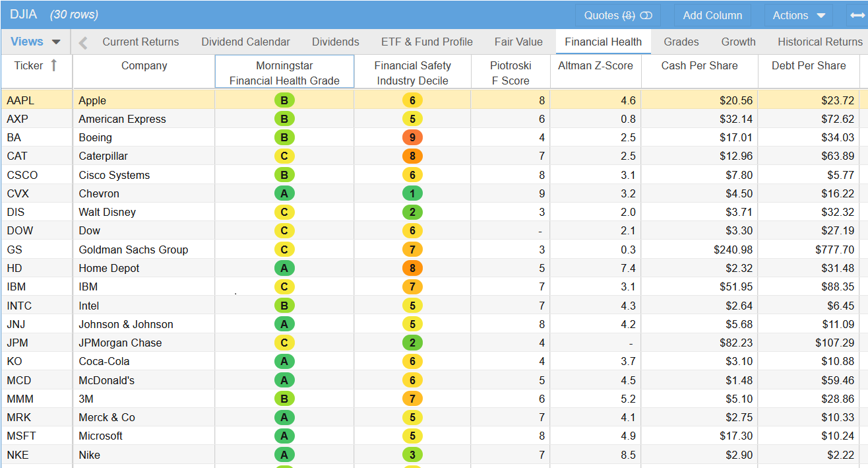The width and height of the screenshot is (868, 468).
Task: Click the Altman Z-Score column header
Action: click(x=595, y=65)
